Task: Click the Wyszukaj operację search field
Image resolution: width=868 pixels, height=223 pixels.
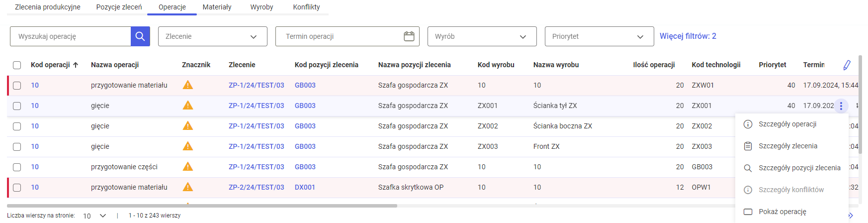Action: tap(70, 36)
